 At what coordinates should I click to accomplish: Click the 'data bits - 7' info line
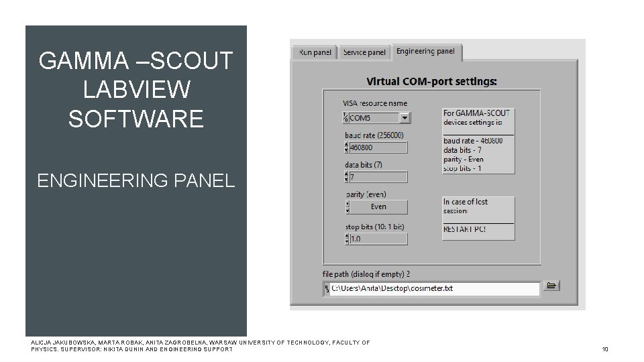pyautogui.click(x=462, y=150)
